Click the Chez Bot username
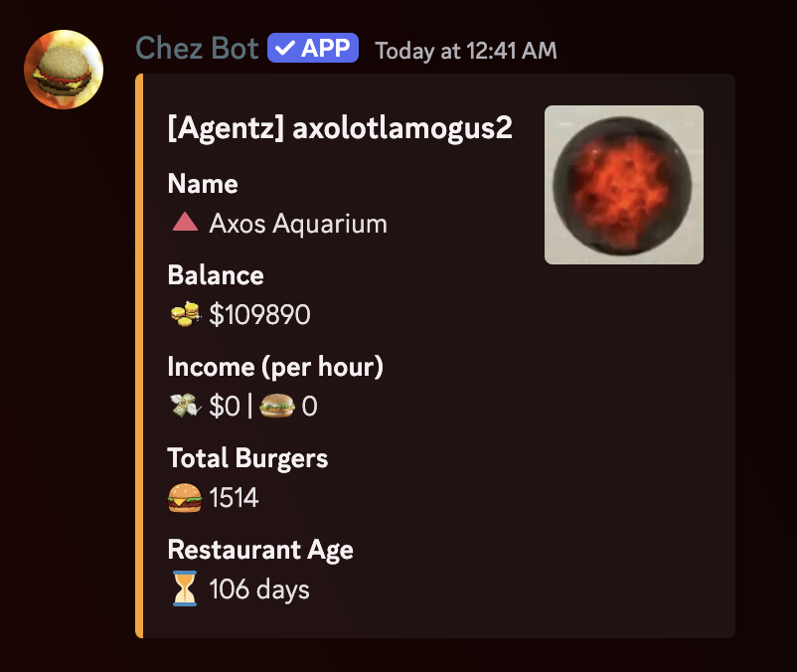The image size is (797, 672). pos(197,47)
